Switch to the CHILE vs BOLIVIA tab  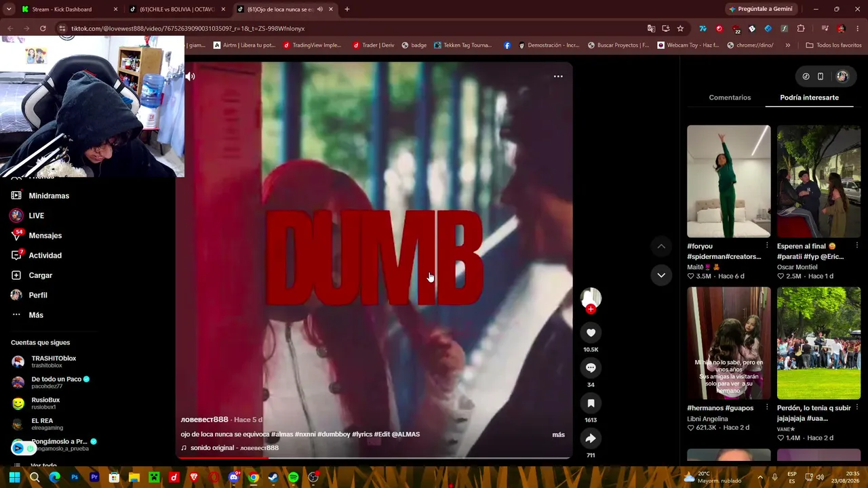coord(178,9)
